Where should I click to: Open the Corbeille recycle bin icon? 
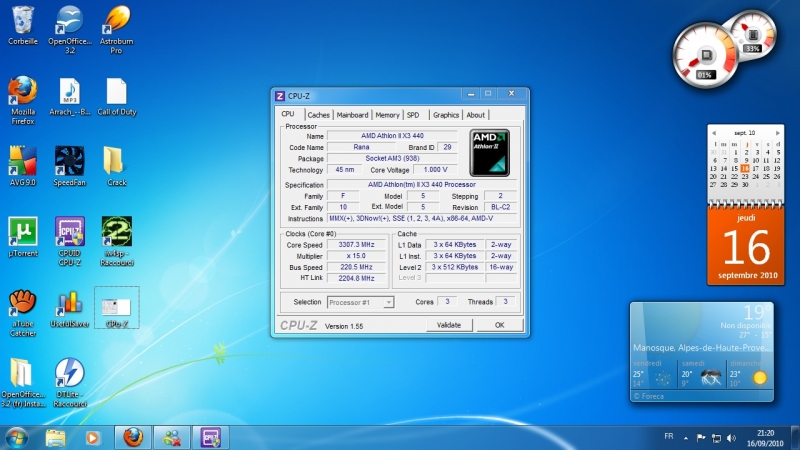tap(22, 26)
